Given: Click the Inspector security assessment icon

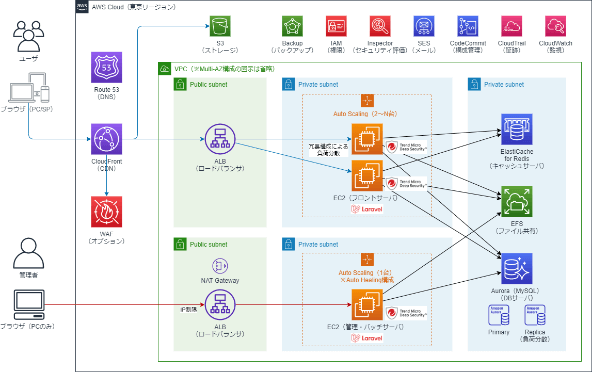Looking at the screenshot, I should (380, 26).
